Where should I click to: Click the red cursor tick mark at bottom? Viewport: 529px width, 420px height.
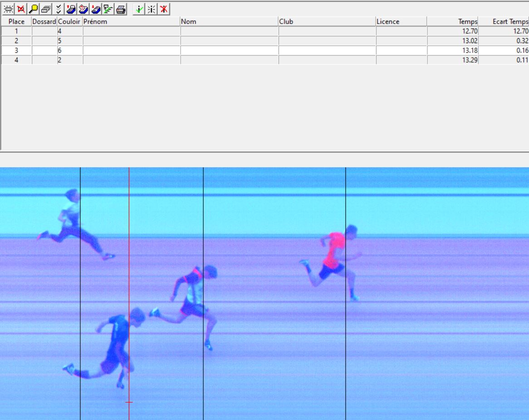129,402
